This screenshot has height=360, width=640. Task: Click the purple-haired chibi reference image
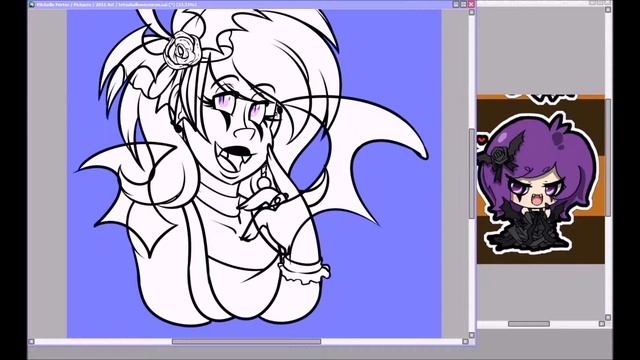coord(540,179)
